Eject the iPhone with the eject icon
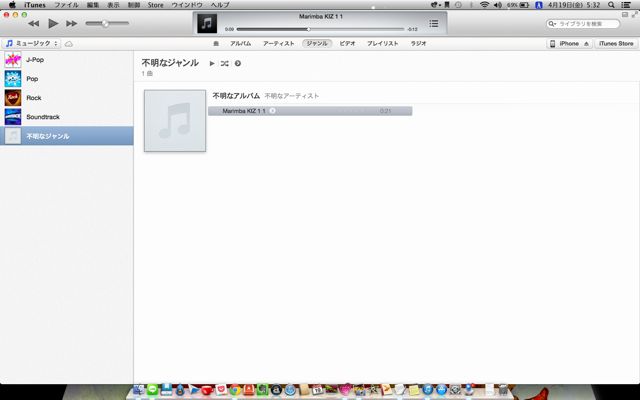 tap(587, 44)
